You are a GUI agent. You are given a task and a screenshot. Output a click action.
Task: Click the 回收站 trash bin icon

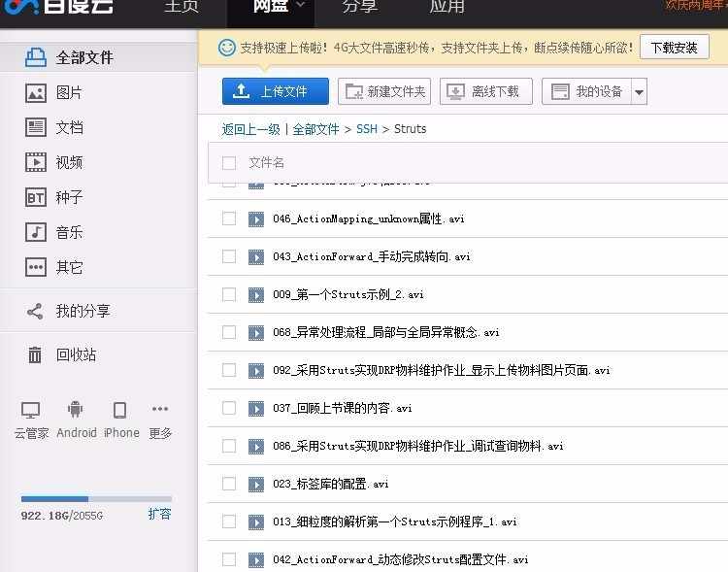[x=35, y=355]
